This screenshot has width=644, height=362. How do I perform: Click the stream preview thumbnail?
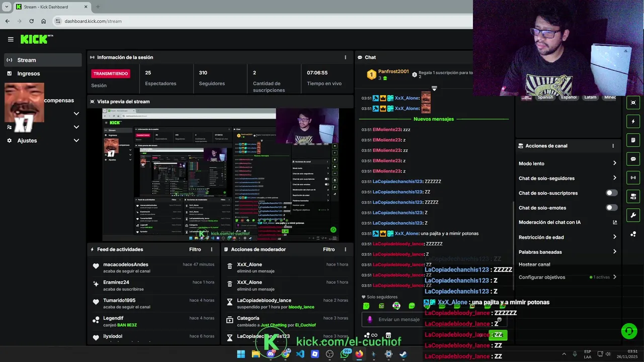(220, 174)
